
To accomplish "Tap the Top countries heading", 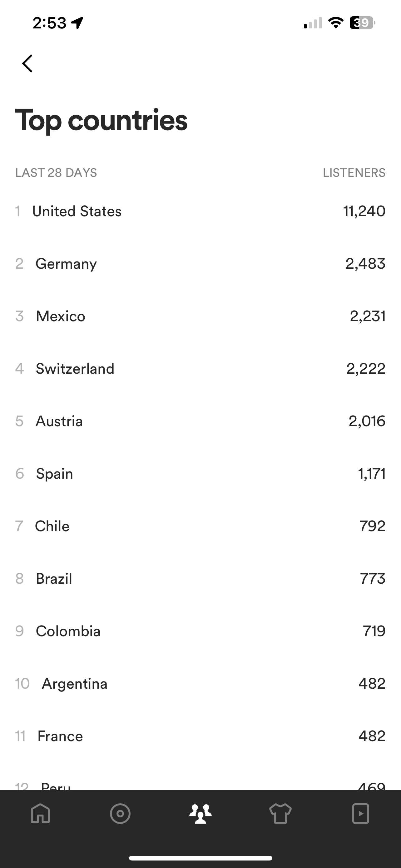I will tap(101, 120).
